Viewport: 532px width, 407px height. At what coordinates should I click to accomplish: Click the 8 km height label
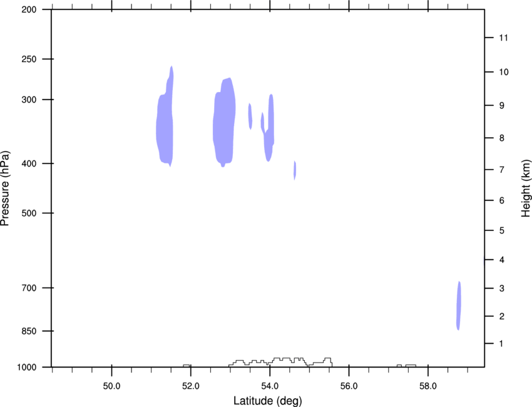tap(502, 138)
